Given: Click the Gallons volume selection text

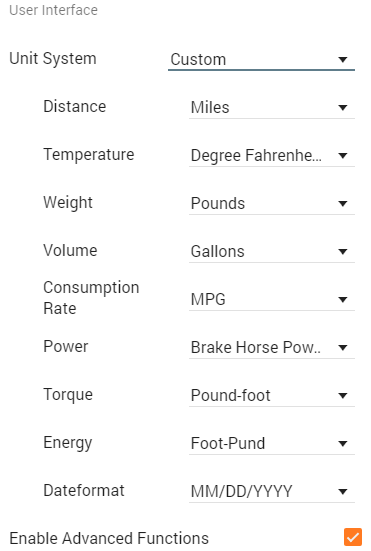Looking at the screenshot, I should click(217, 252).
